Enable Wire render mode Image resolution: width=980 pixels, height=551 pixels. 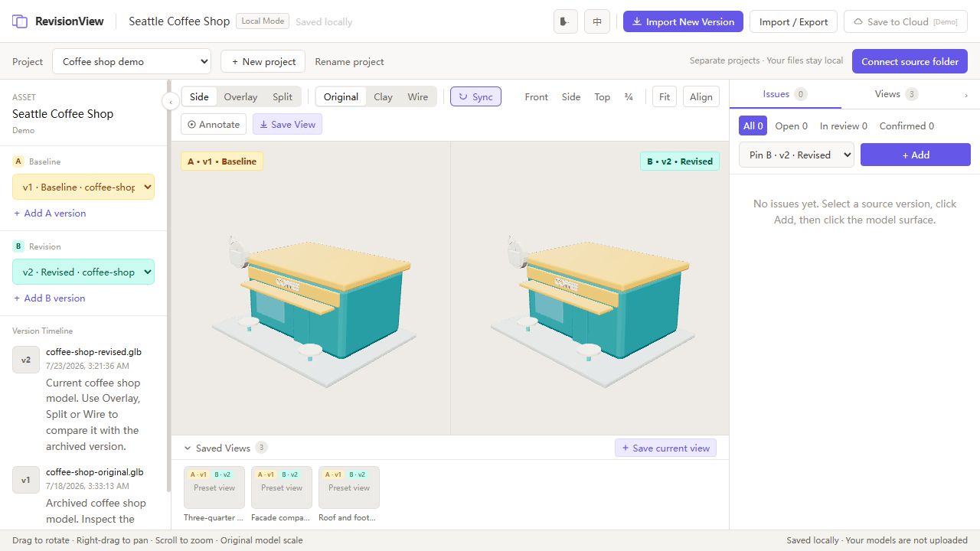click(x=418, y=97)
